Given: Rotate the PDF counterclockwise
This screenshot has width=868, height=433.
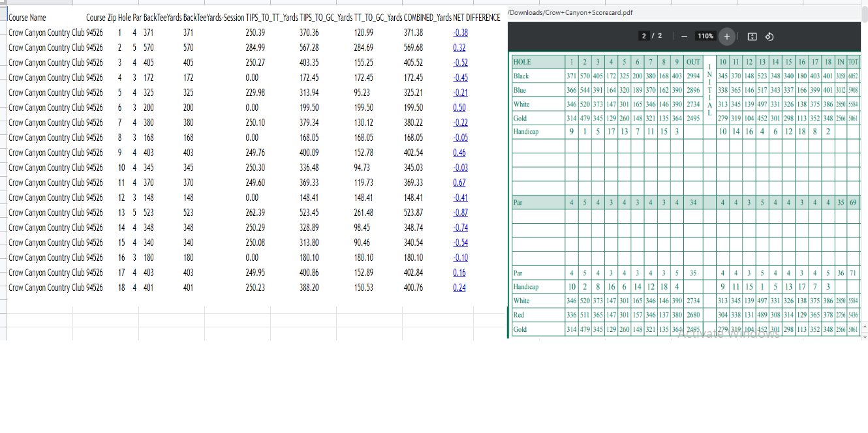Looking at the screenshot, I should tap(769, 37).
